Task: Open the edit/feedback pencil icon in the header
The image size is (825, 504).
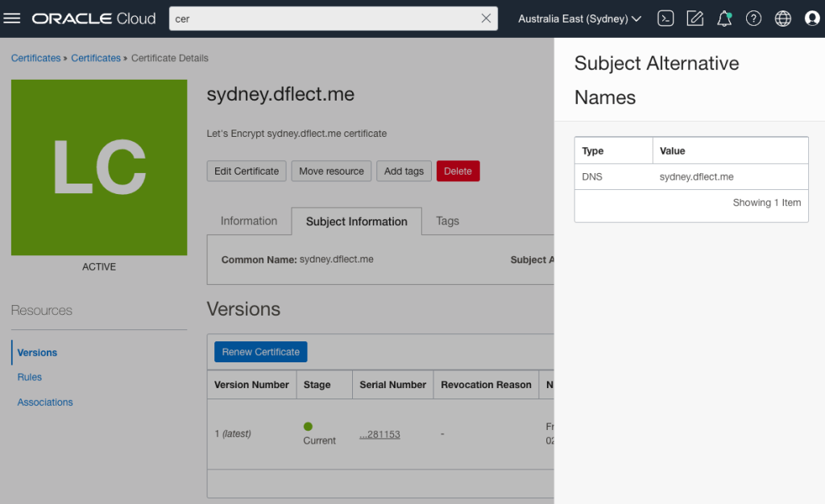Action: (x=694, y=19)
